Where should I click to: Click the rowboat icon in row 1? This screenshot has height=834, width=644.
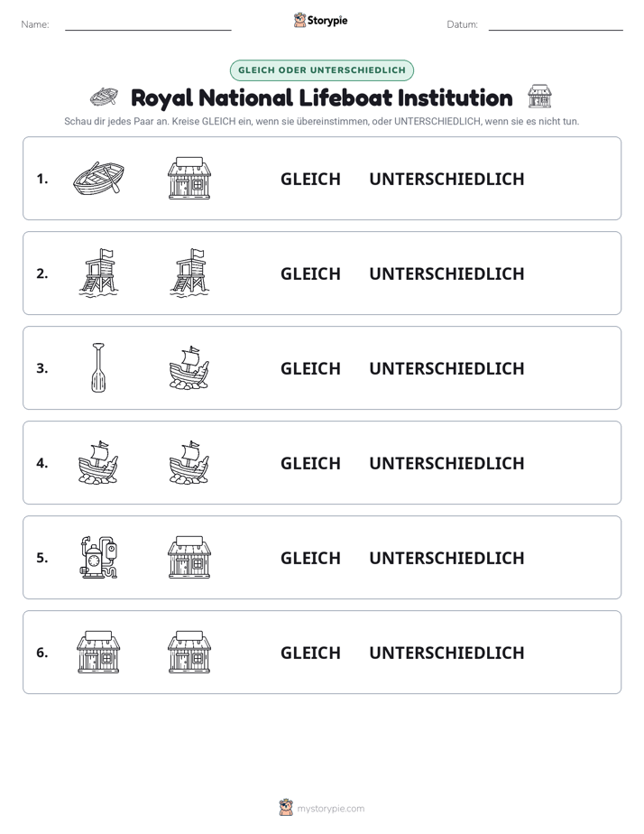(x=98, y=178)
